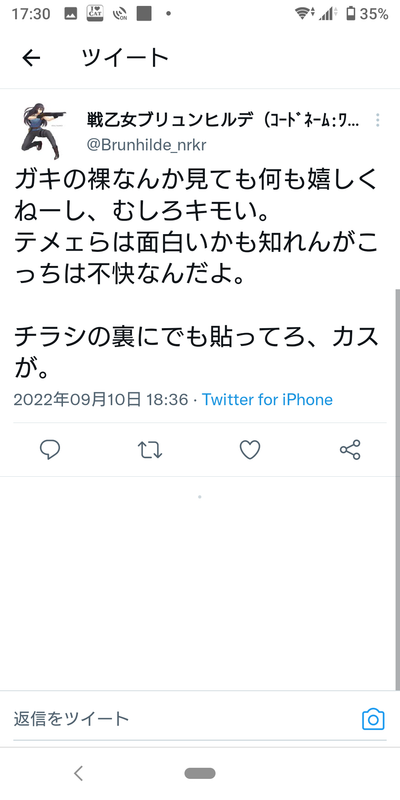The width and height of the screenshot is (400, 800).
Task: Tap the camera icon in reply bar
Action: click(x=373, y=719)
